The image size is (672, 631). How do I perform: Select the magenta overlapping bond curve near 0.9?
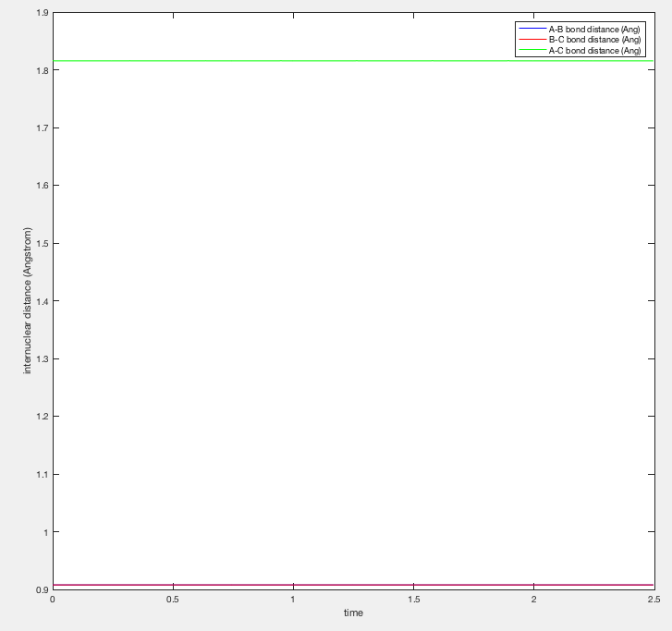(354, 585)
